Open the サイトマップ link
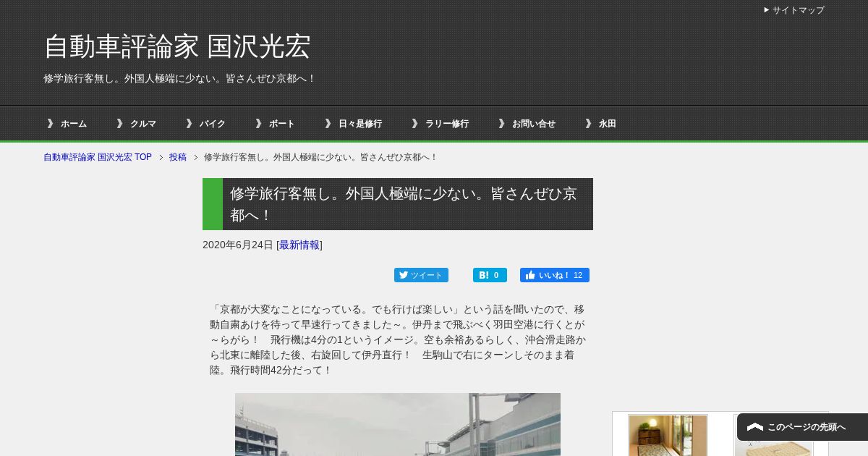This screenshot has width=868, height=456. pyautogui.click(x=798, y=10)
